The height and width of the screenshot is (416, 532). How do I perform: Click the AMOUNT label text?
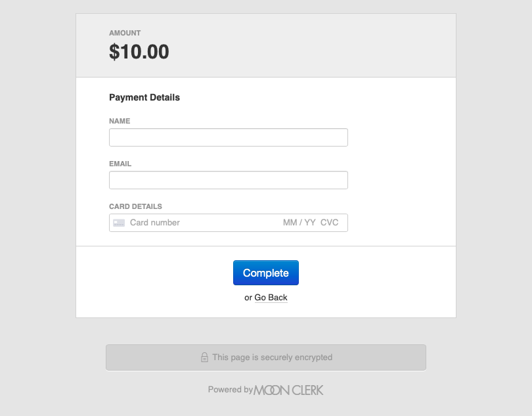pyautogui.click(x=125, y=33)
